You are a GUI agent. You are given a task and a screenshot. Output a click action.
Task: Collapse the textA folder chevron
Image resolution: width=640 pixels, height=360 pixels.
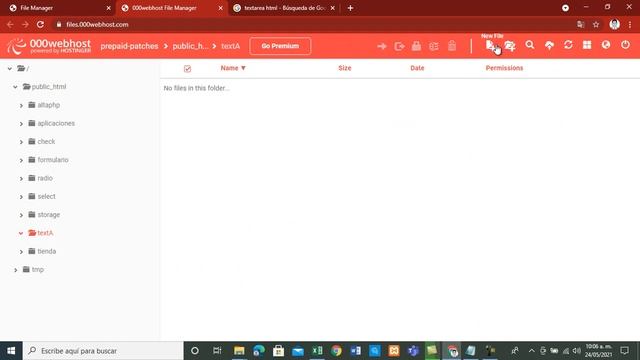pyautogui.click(x=21, y=233)
